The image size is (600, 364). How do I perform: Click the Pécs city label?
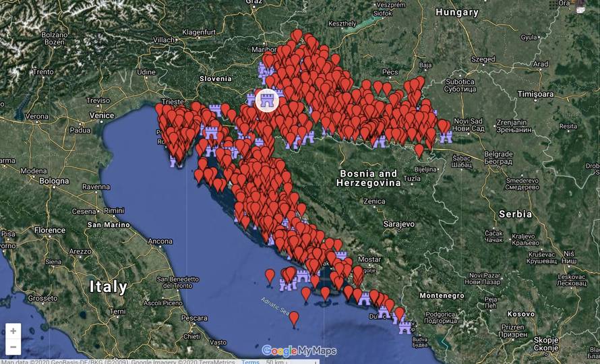click(x=390, y=72)
